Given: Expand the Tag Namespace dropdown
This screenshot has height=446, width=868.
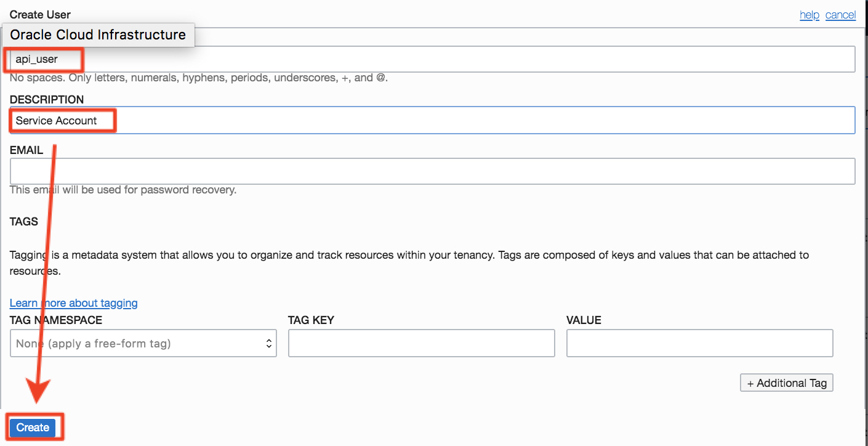Looking at the screenshot, I should pos(143,344).
